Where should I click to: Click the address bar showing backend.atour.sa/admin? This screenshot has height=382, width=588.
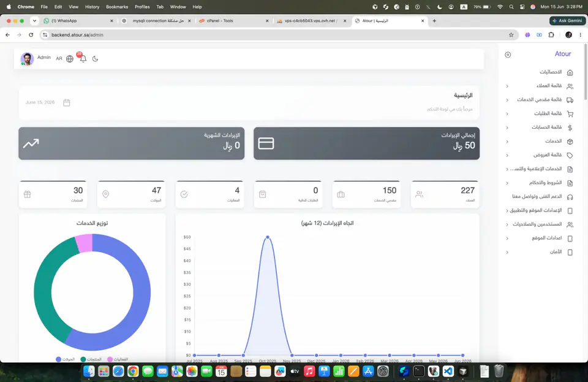pyautogui.click(x=277, y=35)
